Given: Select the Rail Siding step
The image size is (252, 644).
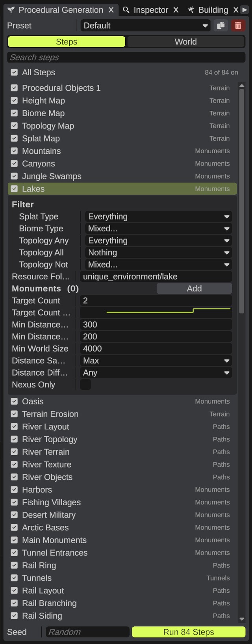Looking at the screenshot, I should [122, 616].
